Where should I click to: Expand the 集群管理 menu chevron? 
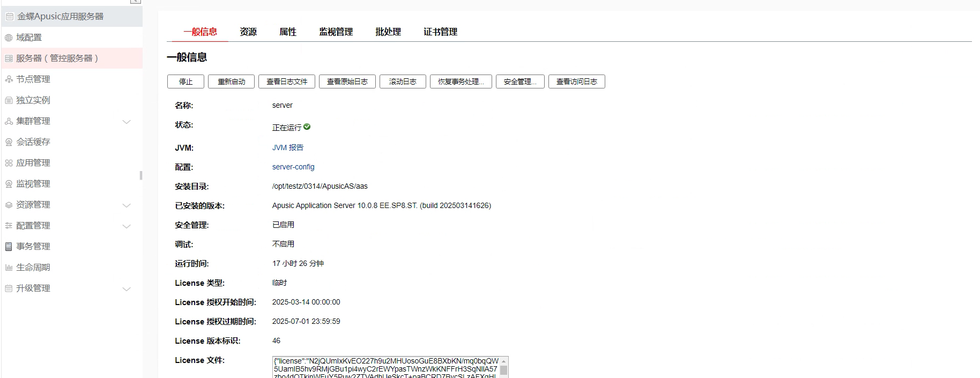click(x=127, y=122)
